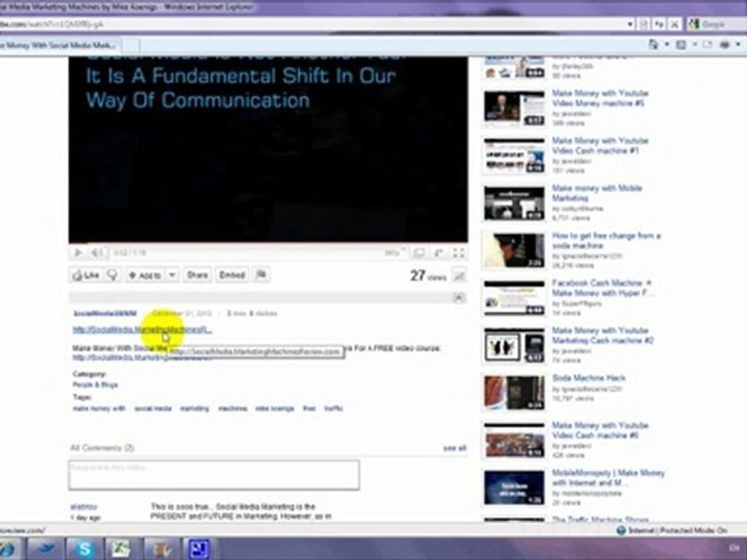Open 'Soda Machine Hack' related video
Viewport: 747px width, 560px height.
coord(589,378)
